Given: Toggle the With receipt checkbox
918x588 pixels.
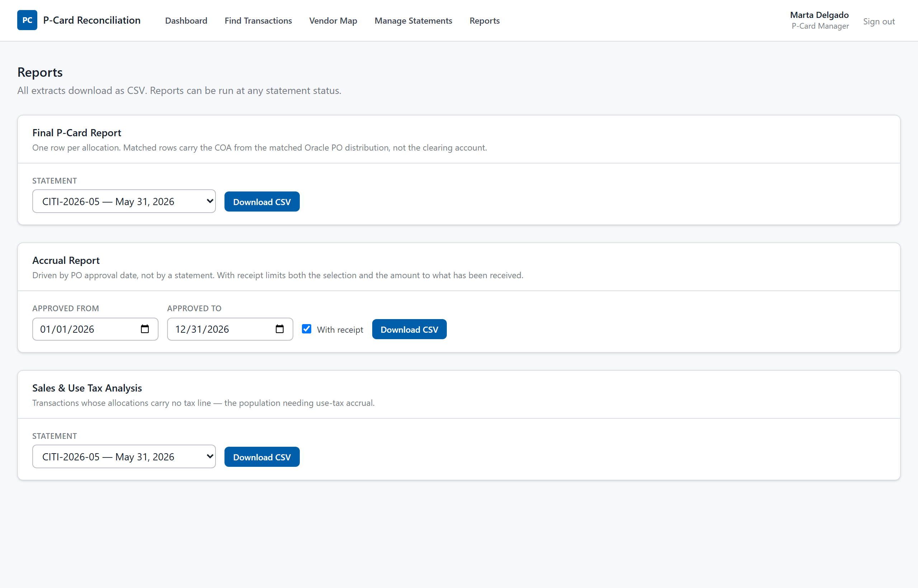Looking at the screenshot, I should point(307,329).
